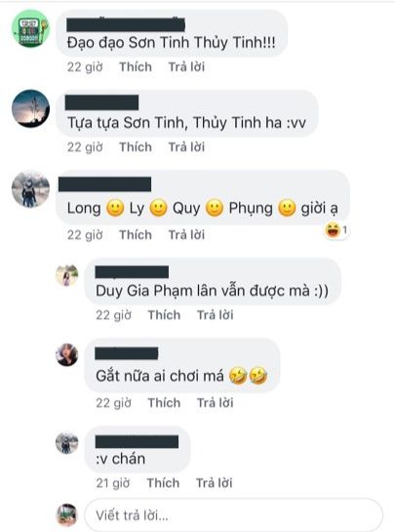395x532 pixels.
Task: Reply to the 'Long Ly Quy Phụng' comment
Action: [187, 235]
